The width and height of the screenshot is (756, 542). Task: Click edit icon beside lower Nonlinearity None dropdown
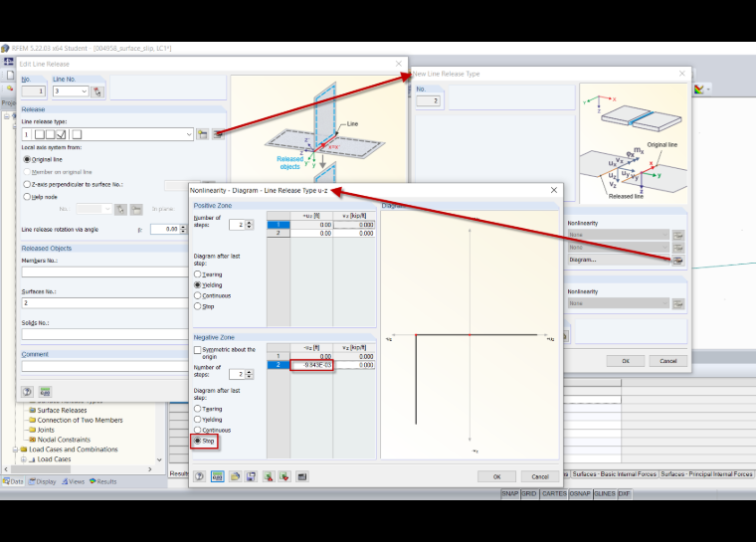click(677, 303)
